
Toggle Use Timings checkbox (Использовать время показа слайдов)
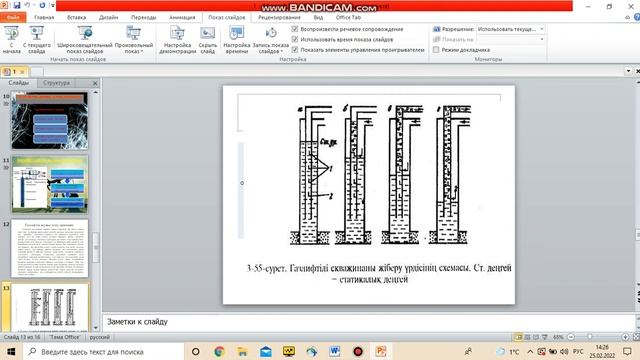[295, 39]
